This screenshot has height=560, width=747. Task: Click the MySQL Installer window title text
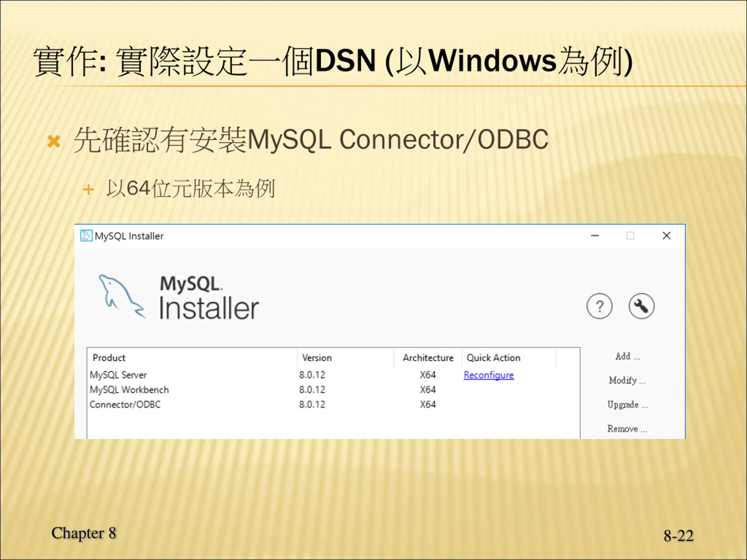pos(129,236)
